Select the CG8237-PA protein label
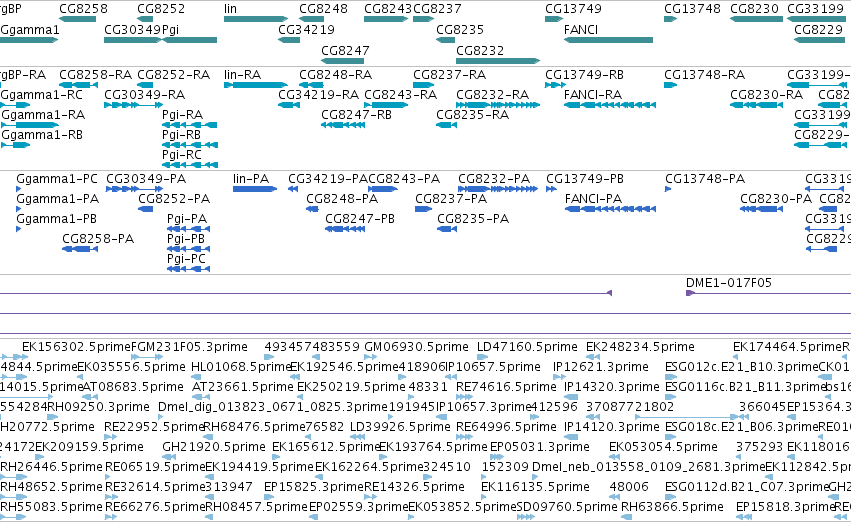Screen dimensions: 851x522 pos(451,199)
